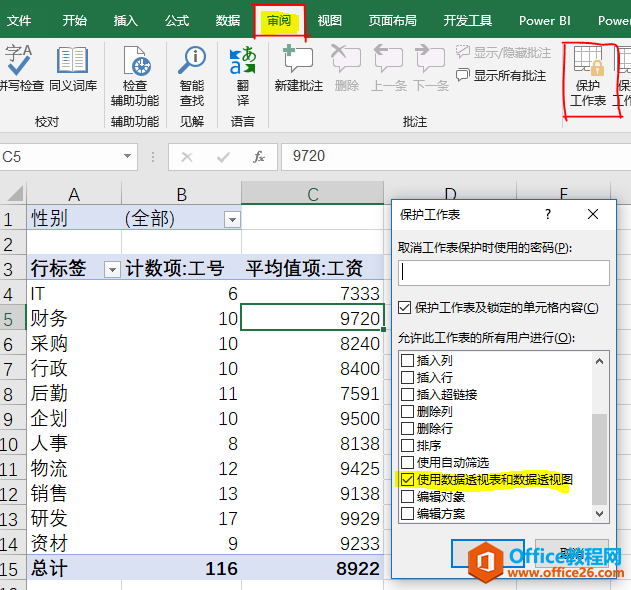Select row 5 header
The height and width of the screenshot is (590, 631).
(x=13, y=319)
